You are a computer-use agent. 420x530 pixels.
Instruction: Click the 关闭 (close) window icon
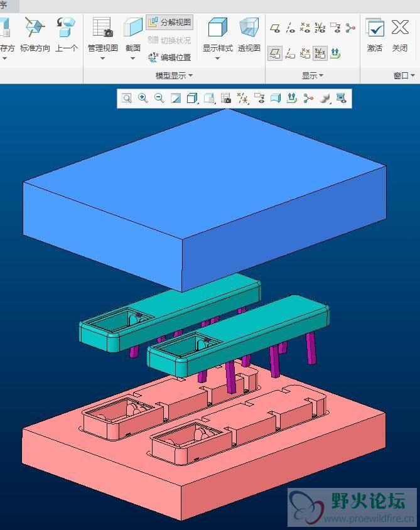pos(400,28)
